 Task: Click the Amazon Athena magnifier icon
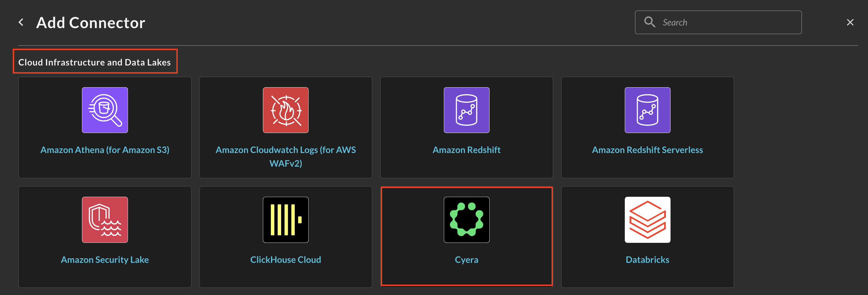click(x=105, y=110)
